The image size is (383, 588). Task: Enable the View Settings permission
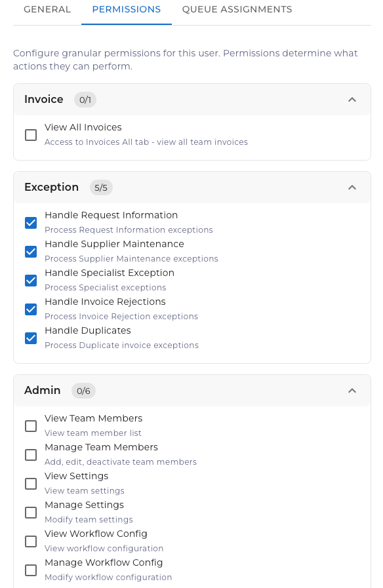30,484
